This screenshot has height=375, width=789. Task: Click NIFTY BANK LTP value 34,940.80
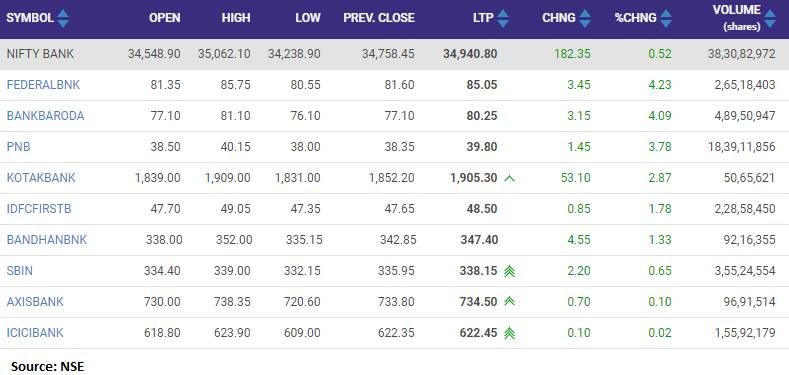pos(470,54)
